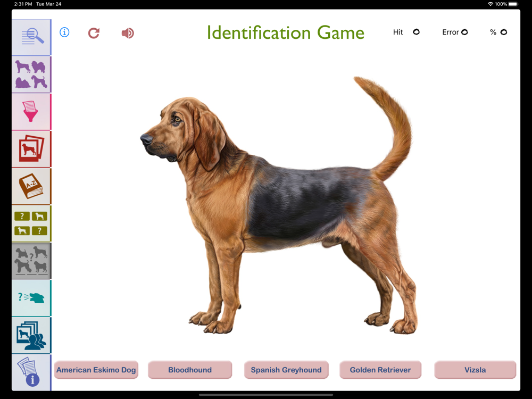This screenshot has height=399, width=532.
Task: Start the memory matching cards game icon
Action: pyautogui.click(x=31, y=223)
